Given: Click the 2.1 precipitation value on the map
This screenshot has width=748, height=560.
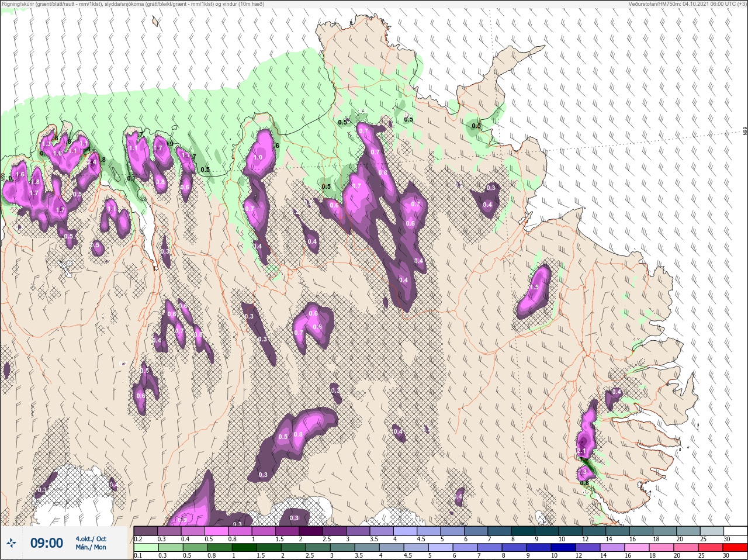Looking at the screenshot, I should [x=582, y=451].
